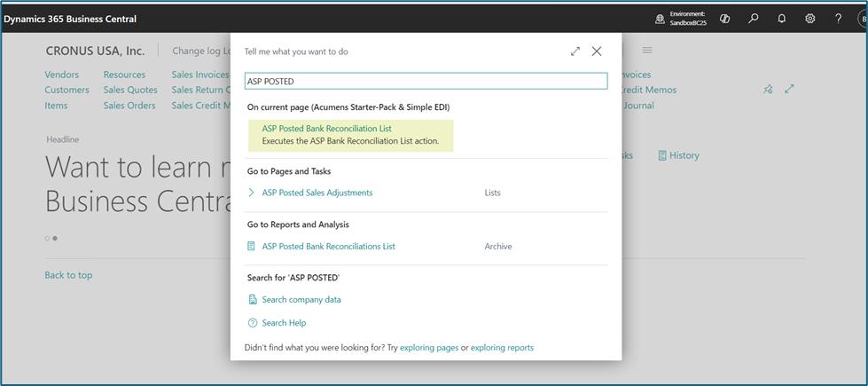Click Dynamics 365 Business Central title
The height and width of the screenshot is (386, 868).
point(70,19)
